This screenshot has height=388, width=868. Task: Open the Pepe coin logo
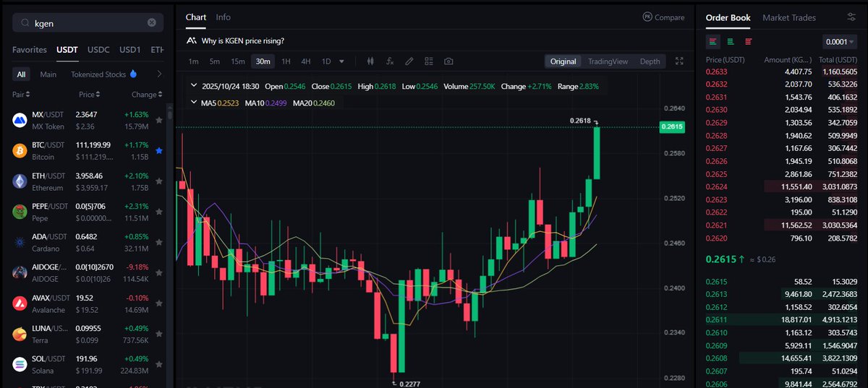[20, 211]
